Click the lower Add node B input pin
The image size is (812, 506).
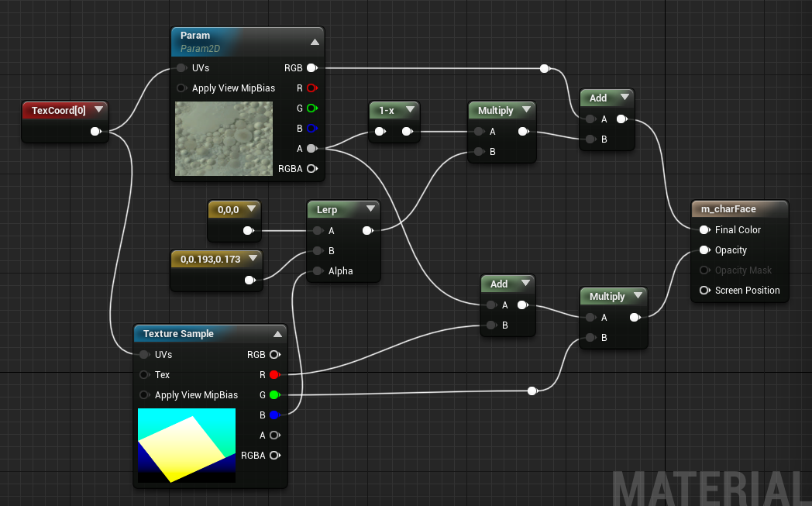491,325
